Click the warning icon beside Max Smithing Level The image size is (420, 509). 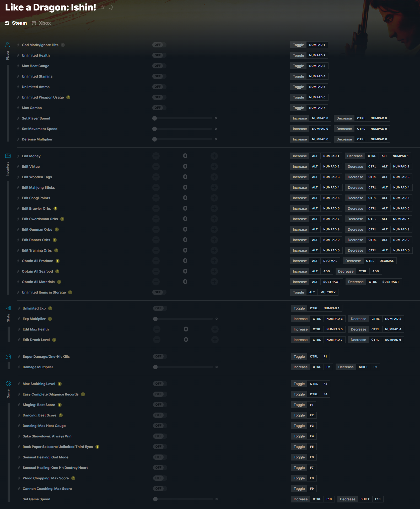click(60, 384)
